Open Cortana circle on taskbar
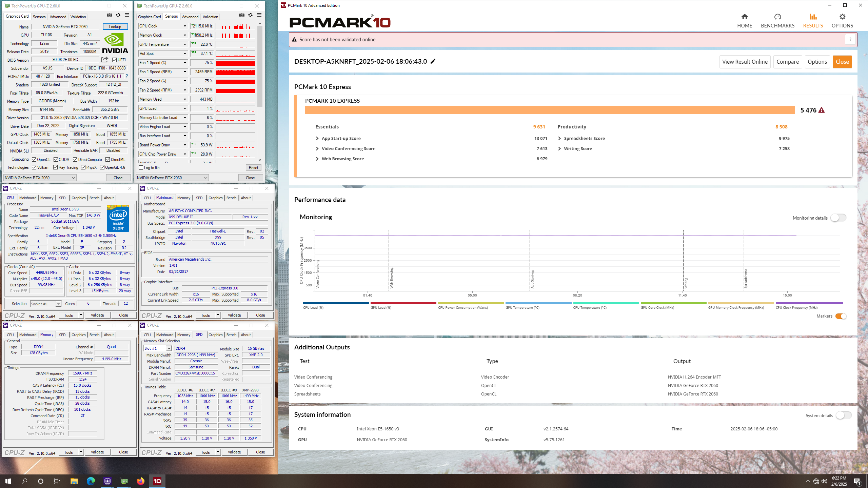 point(41,481)
